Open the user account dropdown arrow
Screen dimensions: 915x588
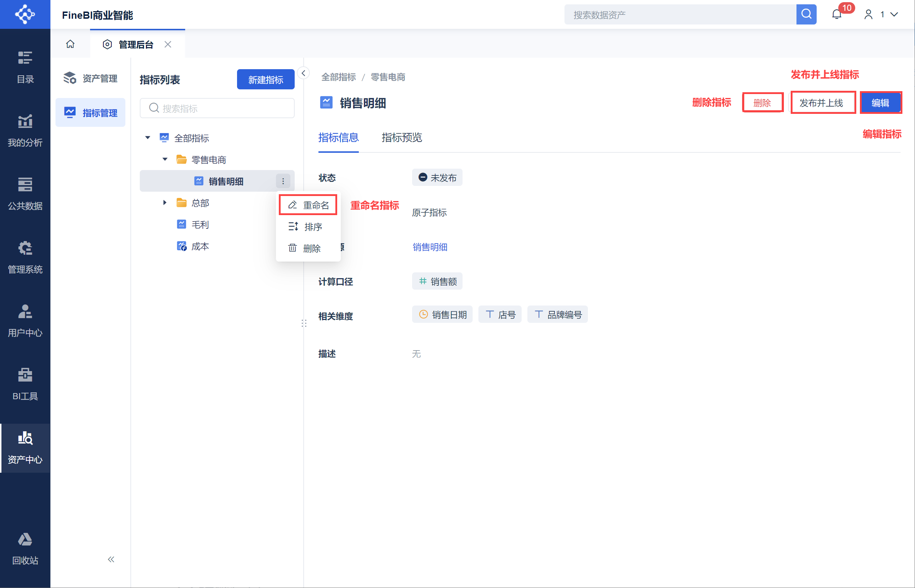(x=894, y=14)
